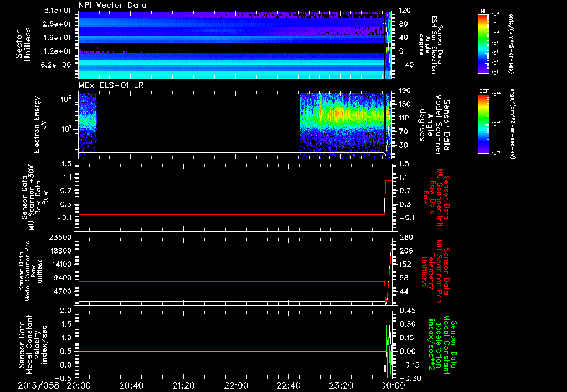Viewport: 567px width, 392px height.
Task: Click the ELS electron energy spectrogram after 22:40
Action: 346,125
